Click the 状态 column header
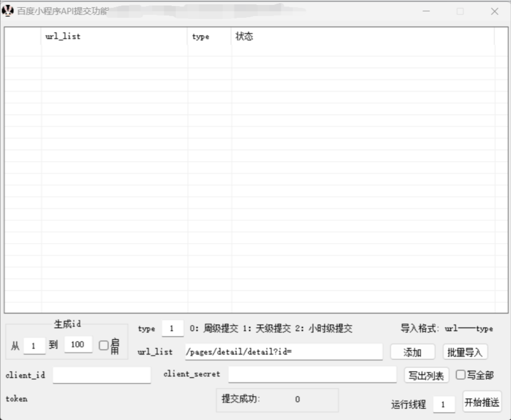 click(363, 36)
